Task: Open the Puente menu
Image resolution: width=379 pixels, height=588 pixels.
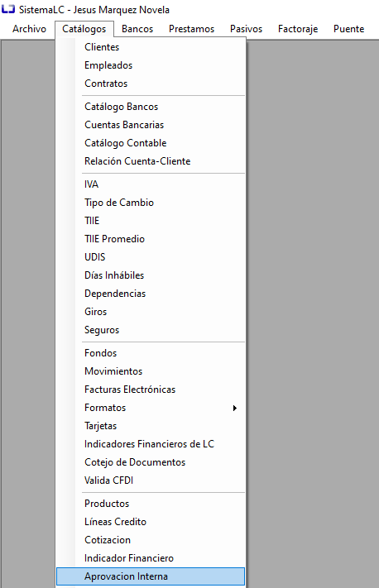Action: (349, 29)
